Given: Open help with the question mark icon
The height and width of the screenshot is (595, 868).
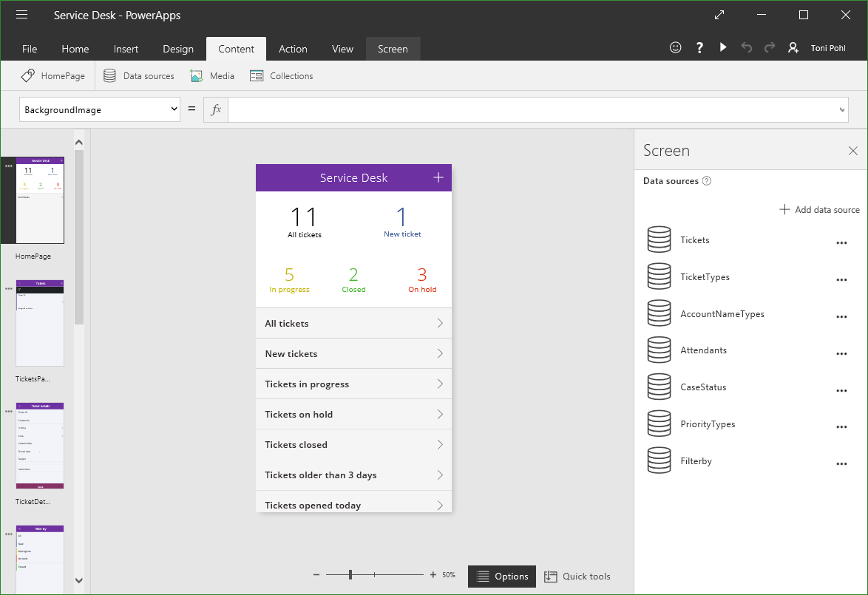Looking at the screenshot, I should 699,47.
